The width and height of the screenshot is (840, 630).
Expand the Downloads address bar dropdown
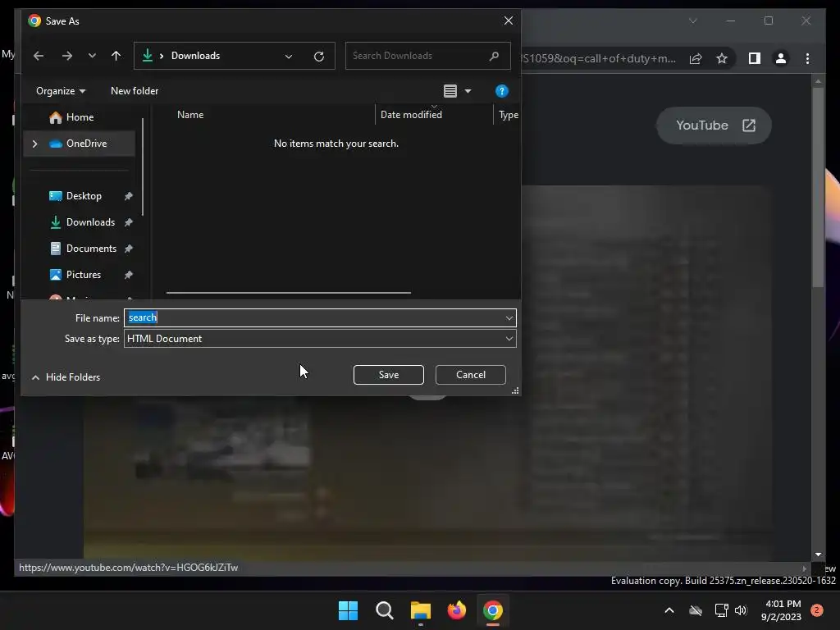(x=289, y=57)
